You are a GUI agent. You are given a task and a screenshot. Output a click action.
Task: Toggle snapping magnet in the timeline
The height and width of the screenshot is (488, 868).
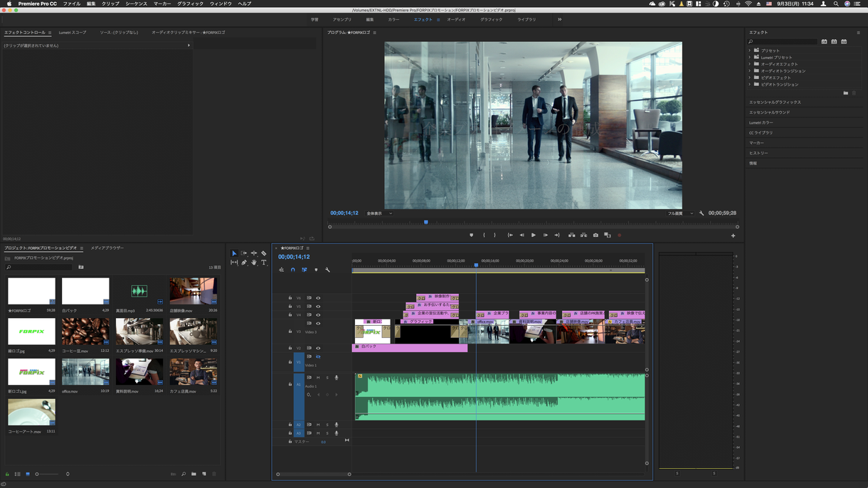point(292,270)
